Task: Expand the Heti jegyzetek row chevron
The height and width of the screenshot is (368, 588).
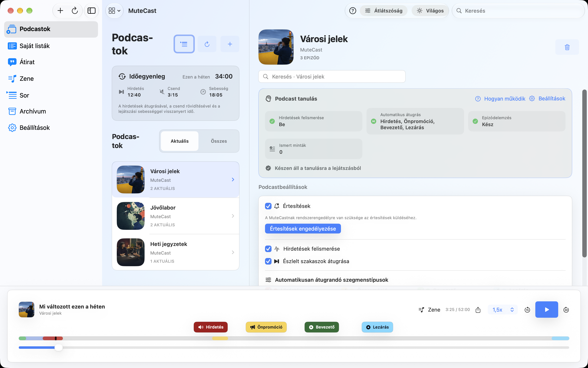Action: click(233, 252)
